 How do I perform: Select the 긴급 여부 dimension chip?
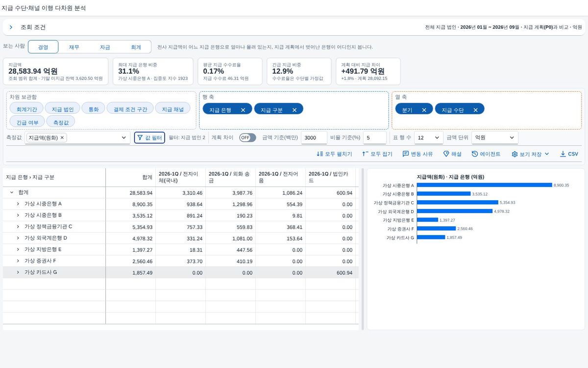(x=27, y=122)
